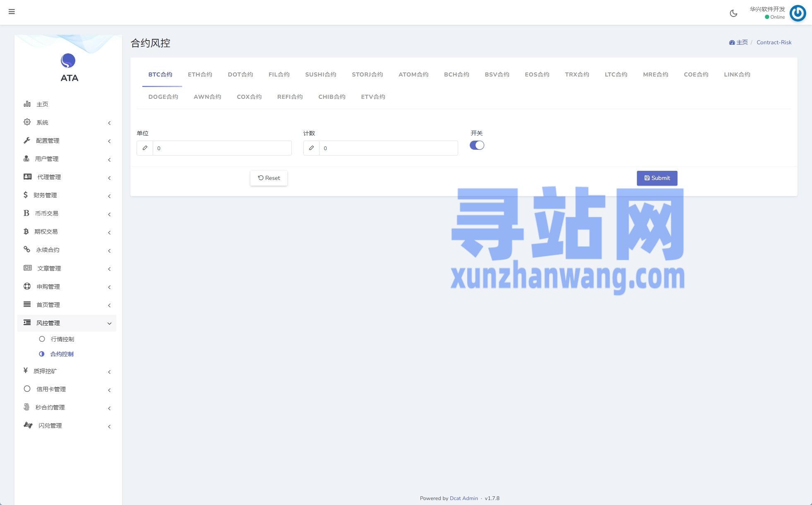Open the SUSHI合约 tab
This screenshot has height=505, width=812.
pyautogui.click(x=321, y=74)
